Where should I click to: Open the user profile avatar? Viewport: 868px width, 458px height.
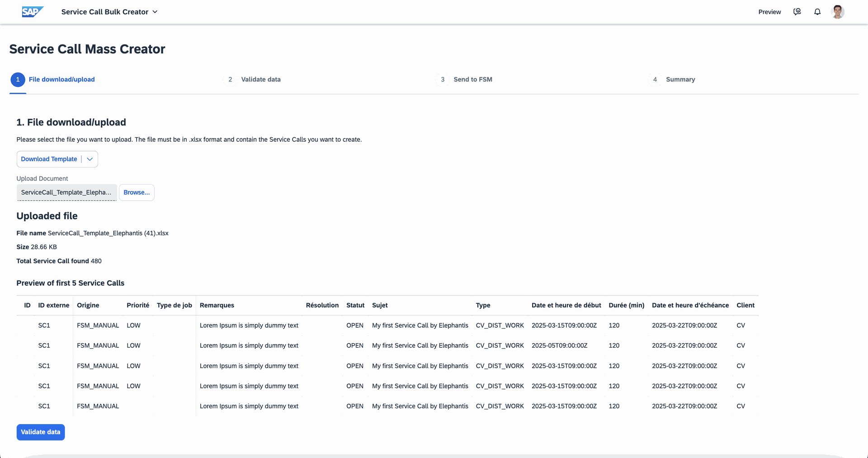tap(838, 12)
